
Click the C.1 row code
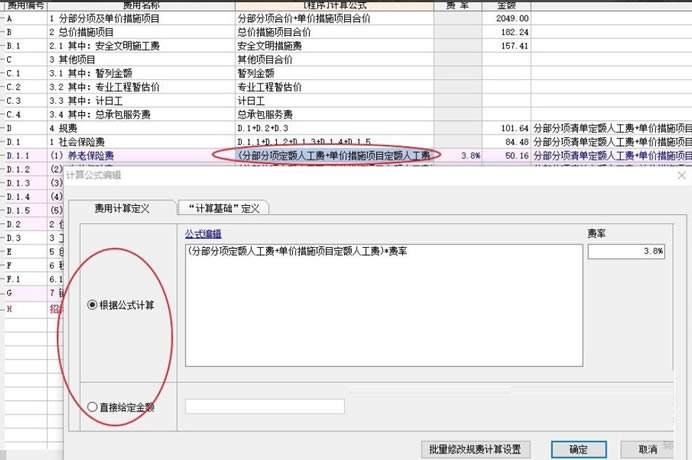point(14,73)
